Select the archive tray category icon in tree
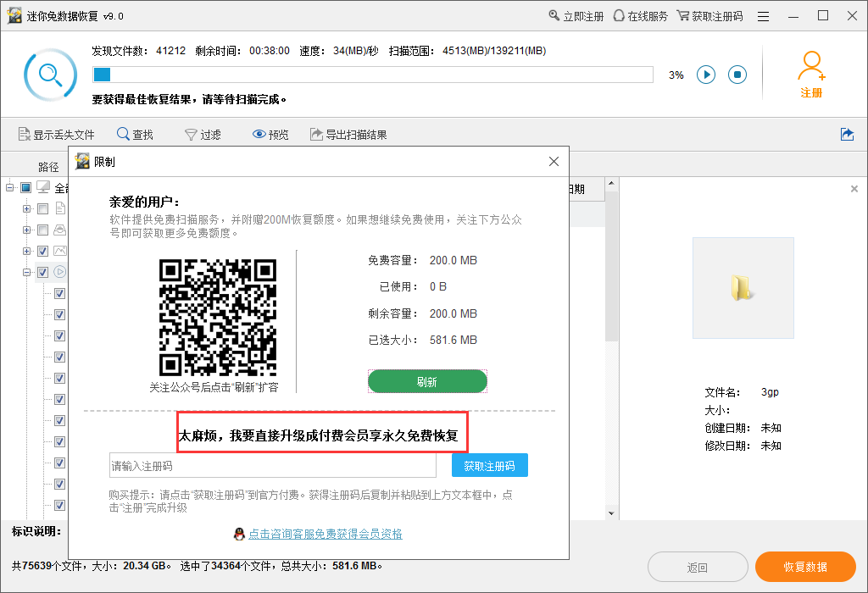 60,230
